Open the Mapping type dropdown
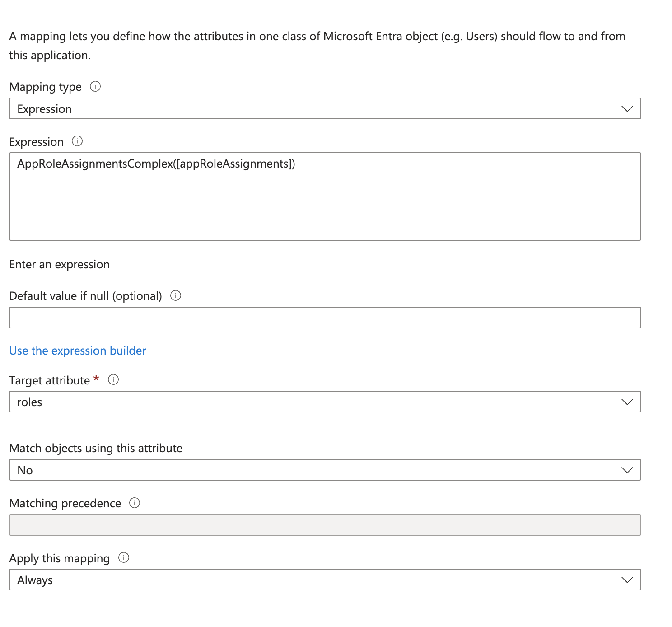The height and width of the screenshot is (627, 672). coord(325,109)
